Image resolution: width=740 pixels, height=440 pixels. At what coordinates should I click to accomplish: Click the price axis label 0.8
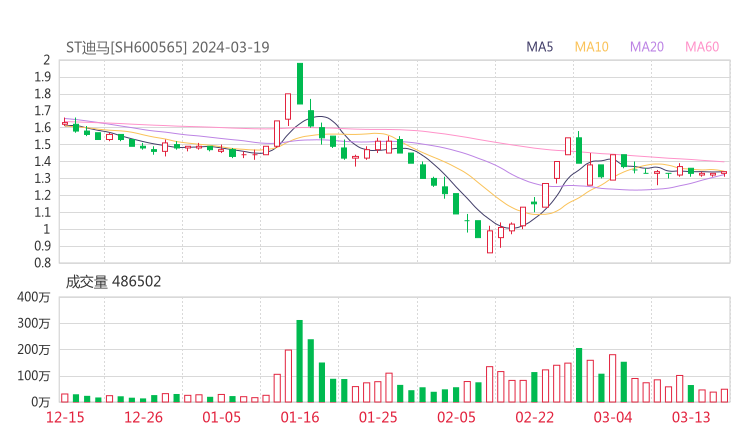pyautogui.click(x=42, y=262)
